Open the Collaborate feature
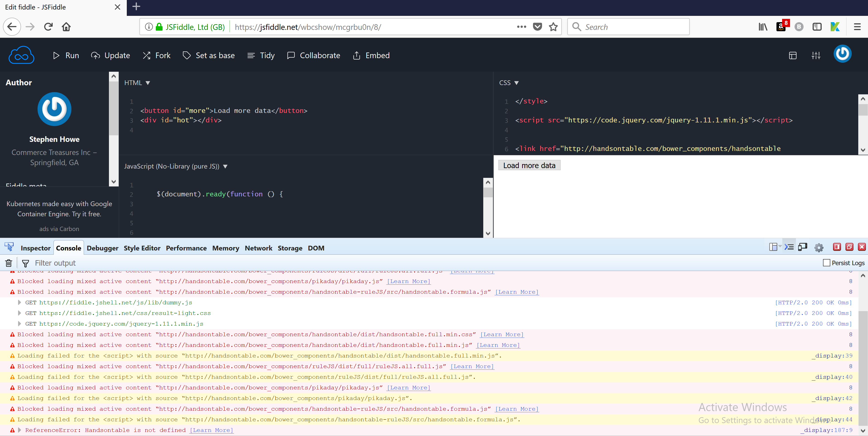Screen dimensions: 868x436 [x=291, y=55]
